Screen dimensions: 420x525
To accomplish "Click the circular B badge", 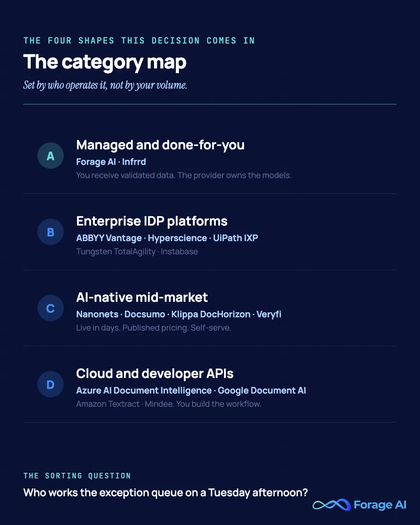I will coord(51,232).
